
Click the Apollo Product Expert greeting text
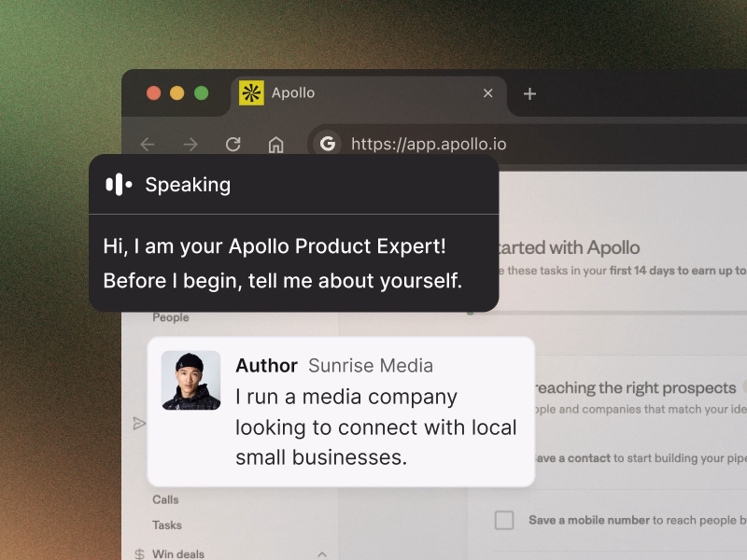click(283, 263)
